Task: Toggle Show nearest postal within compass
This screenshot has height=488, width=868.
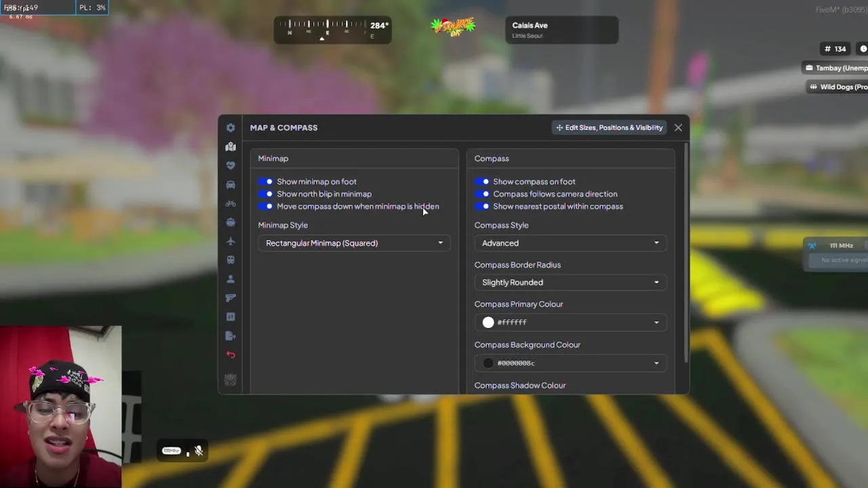Action: point(483,206)
